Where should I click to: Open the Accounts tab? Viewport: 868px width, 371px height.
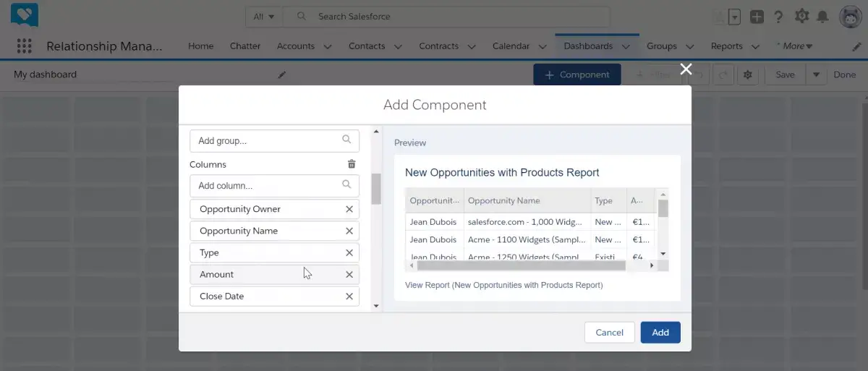click(297, 46)
